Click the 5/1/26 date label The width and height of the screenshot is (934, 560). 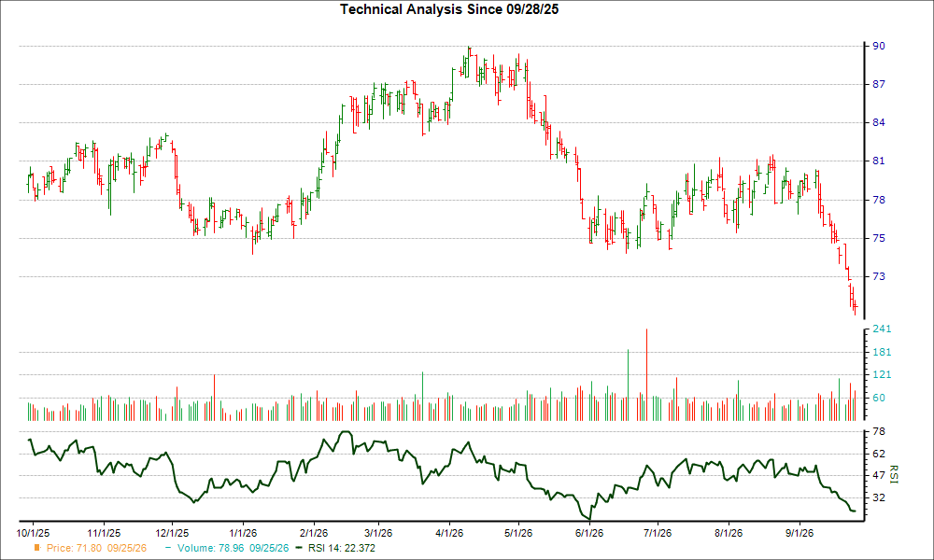tap(518, 533)
